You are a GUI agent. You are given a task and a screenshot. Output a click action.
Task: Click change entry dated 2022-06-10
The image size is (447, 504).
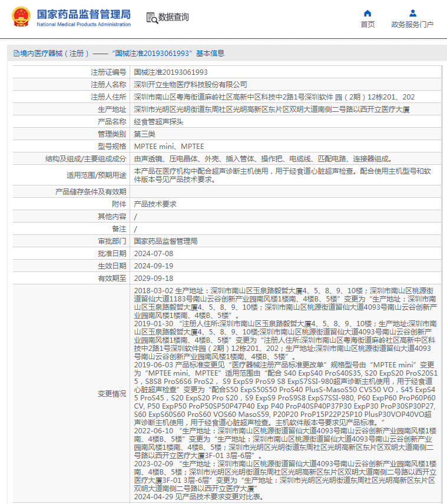coord(285,443)
